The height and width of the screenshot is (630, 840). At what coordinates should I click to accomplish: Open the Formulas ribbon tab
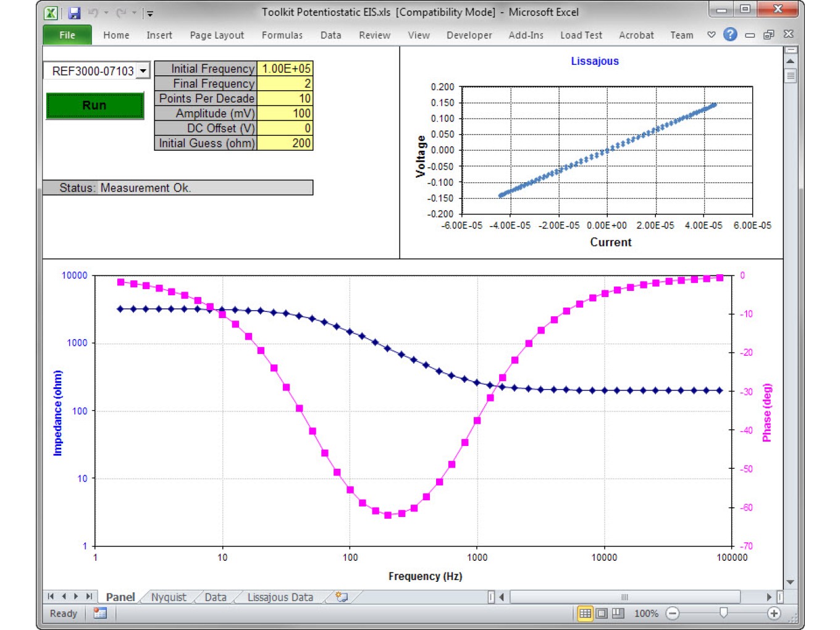point(282,35)
